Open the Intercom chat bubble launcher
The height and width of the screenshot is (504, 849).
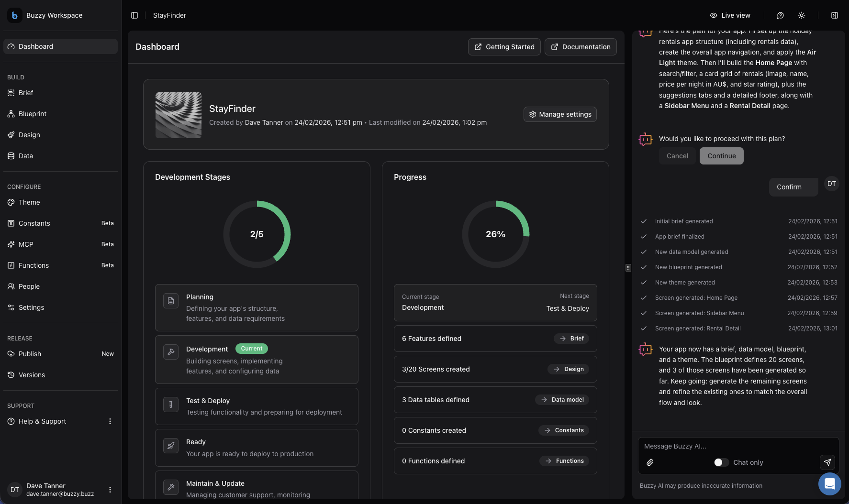[x=829, y=484]
